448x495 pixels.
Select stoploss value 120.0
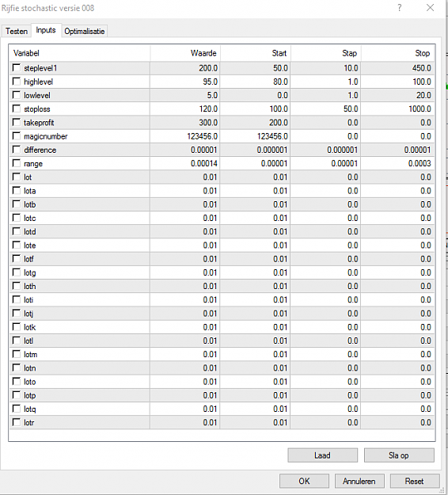tap(208, 109)
